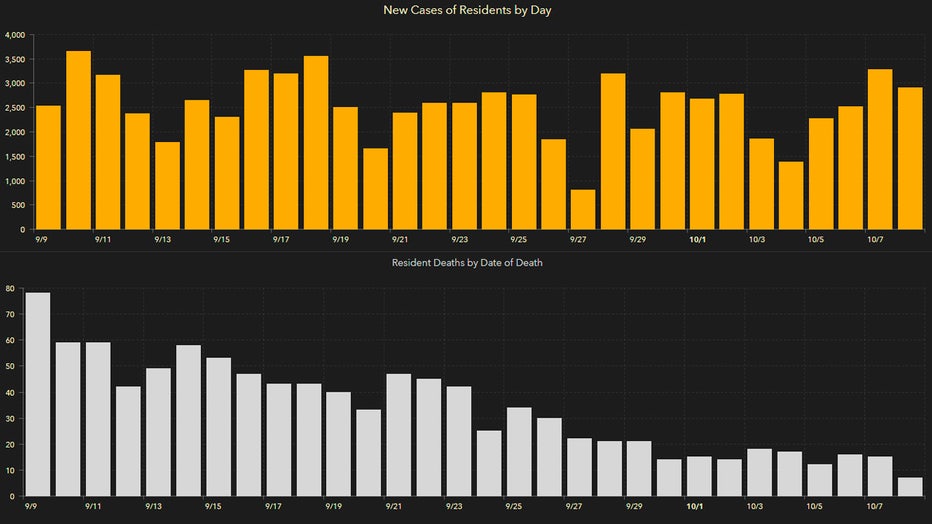
Task: Select the final gray deaths bar for 10/8
Action: point(910,486)
